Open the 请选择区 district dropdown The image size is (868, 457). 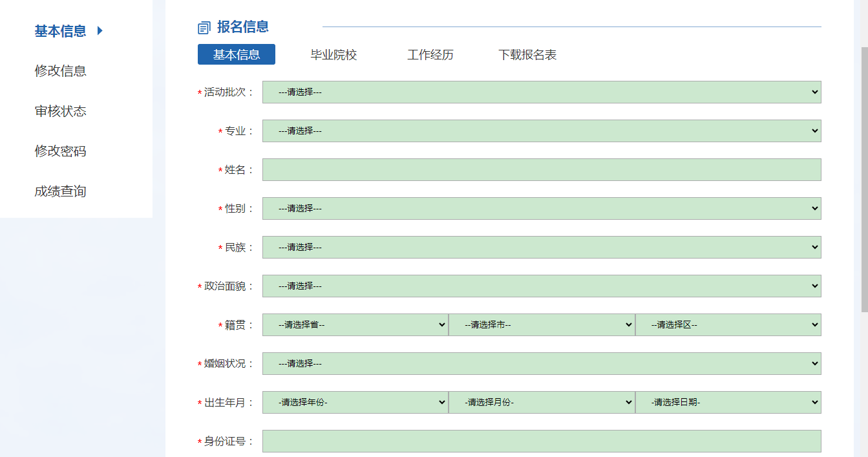(x=728, y=324)
